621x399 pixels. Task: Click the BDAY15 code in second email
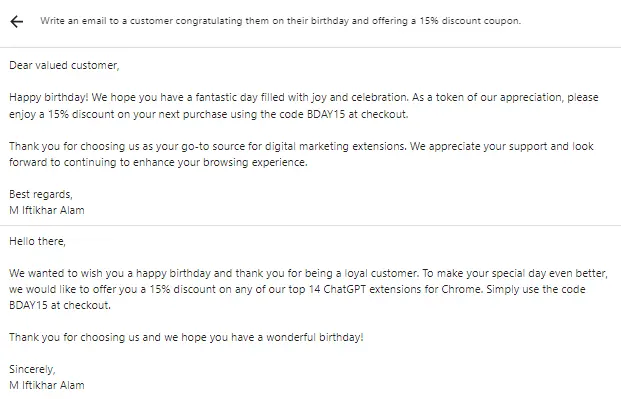[x=28, y=305]
